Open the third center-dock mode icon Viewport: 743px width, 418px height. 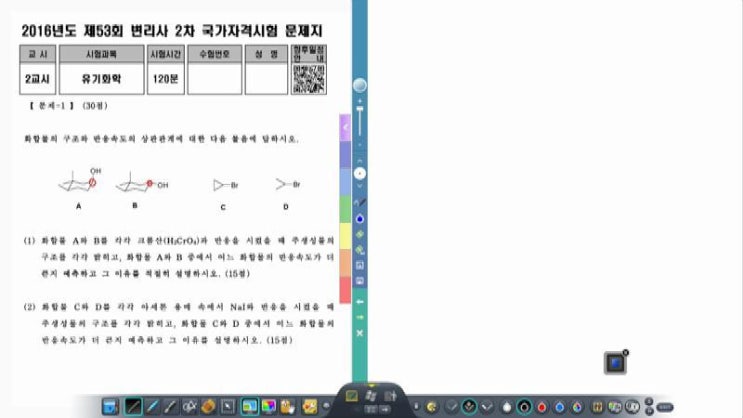[390, 396]
